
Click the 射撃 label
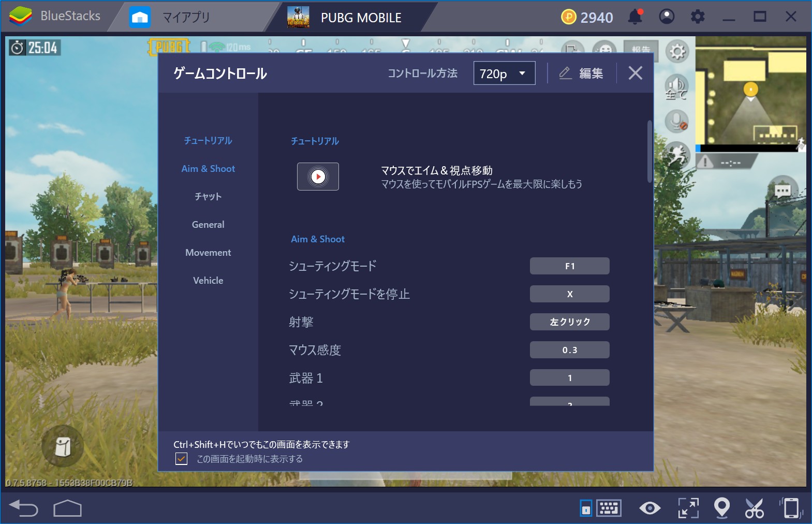click(x=301, y=322)
